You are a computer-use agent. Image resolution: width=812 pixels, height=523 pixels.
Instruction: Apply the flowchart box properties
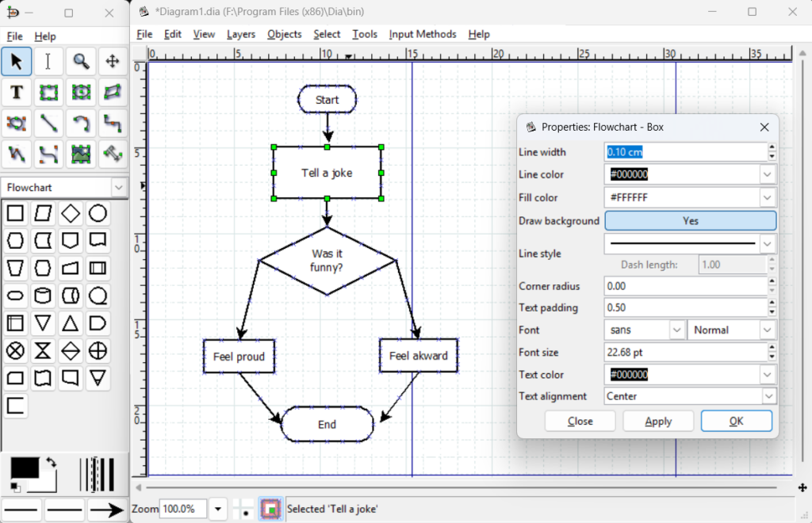click(x=658, y=421)
